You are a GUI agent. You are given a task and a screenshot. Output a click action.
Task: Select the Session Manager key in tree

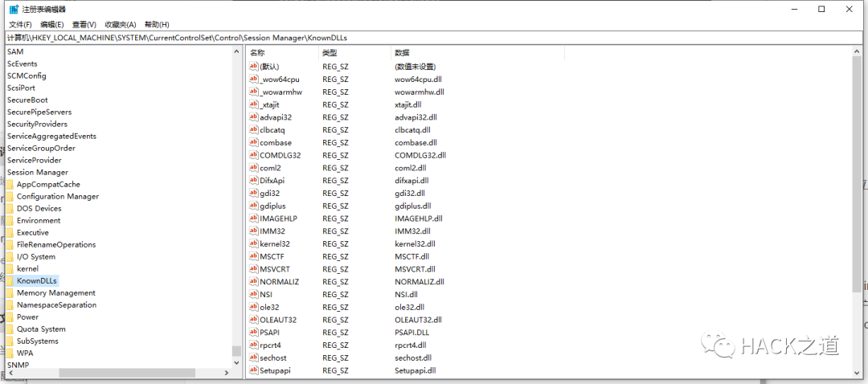[x=38, y=172]
